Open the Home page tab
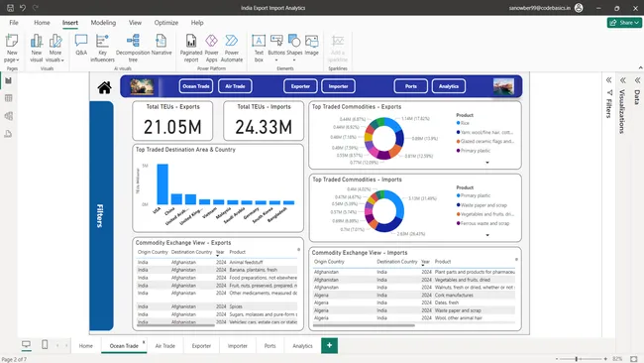644x363 pixels. (x=86, y=346)
